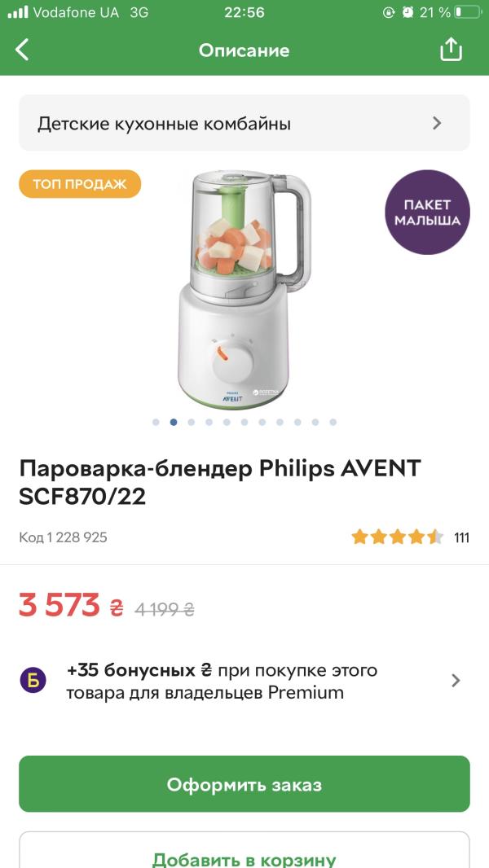Open the Детские кухонные комбайны category
This screenshot has width=489, height=868.
163,124
